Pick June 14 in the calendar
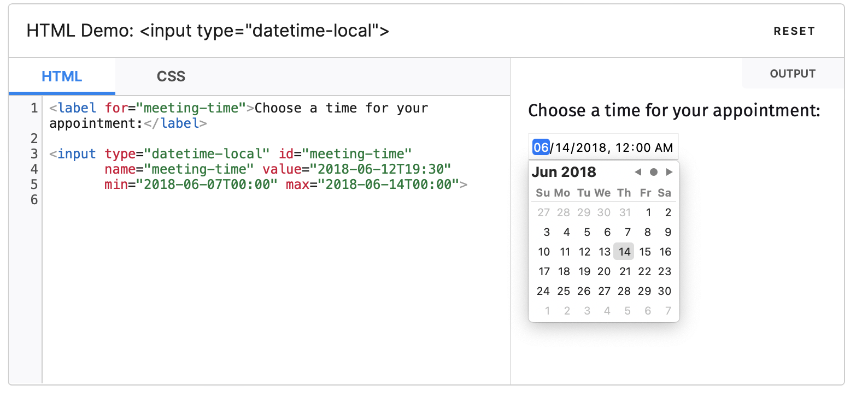This screenshot has height=403, width=868. coord(624,252)
